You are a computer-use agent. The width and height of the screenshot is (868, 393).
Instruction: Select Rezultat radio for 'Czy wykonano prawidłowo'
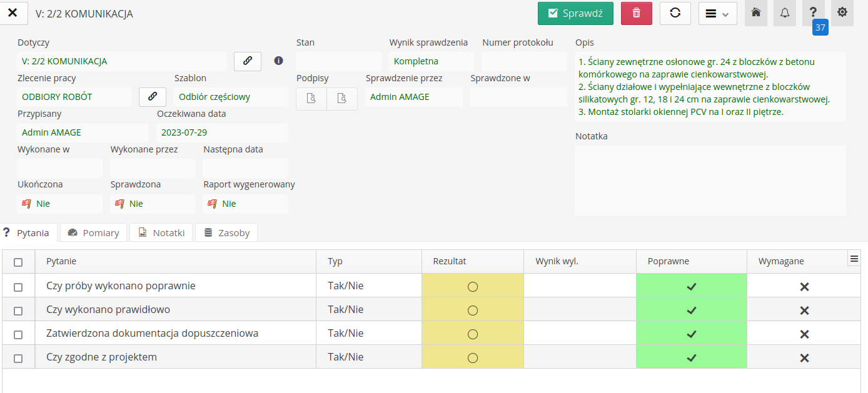(x=473, y=311)
